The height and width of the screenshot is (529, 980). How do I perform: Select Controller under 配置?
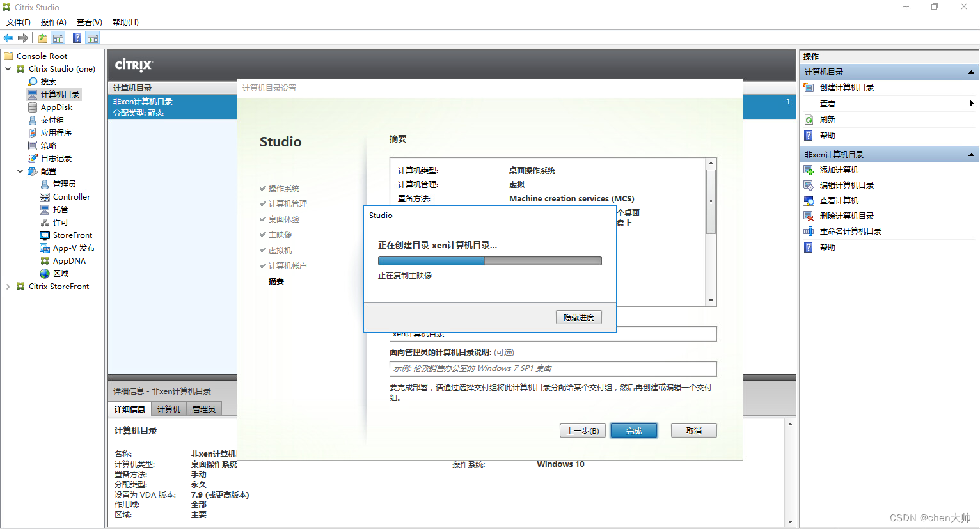72,197
